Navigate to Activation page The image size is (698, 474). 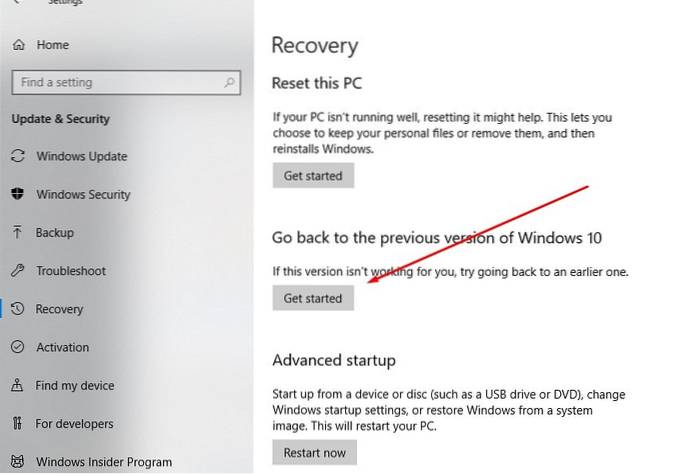[62, 347]
